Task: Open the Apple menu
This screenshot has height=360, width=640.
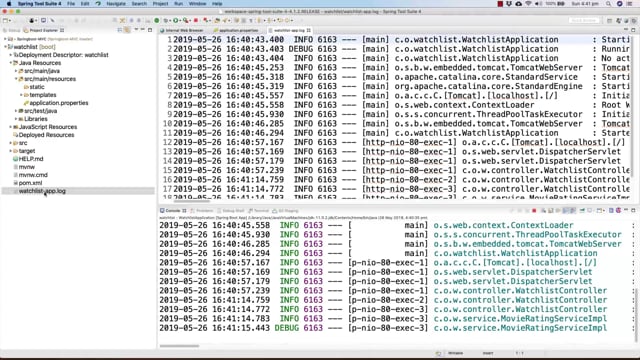Action: click(x=9, y=4)
